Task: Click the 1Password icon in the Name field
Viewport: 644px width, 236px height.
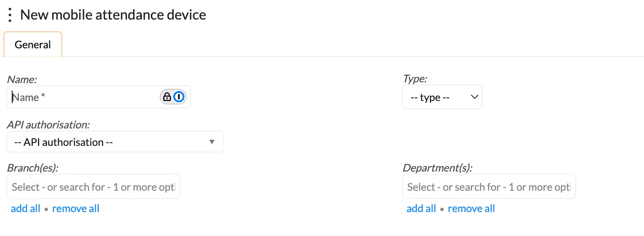Action: 179,97
